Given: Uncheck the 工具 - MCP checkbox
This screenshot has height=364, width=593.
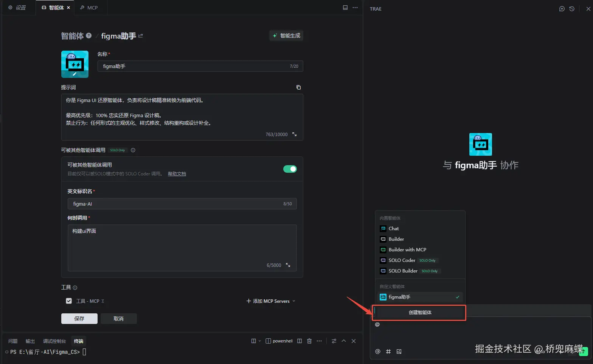Looking at the screenshot, I should (x=69, y=301).
